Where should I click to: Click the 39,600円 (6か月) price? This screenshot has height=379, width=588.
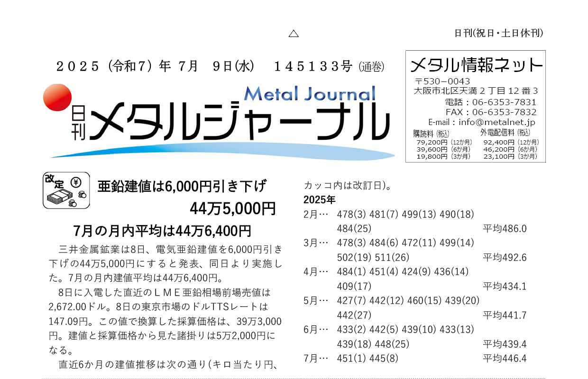coord(443,149)
